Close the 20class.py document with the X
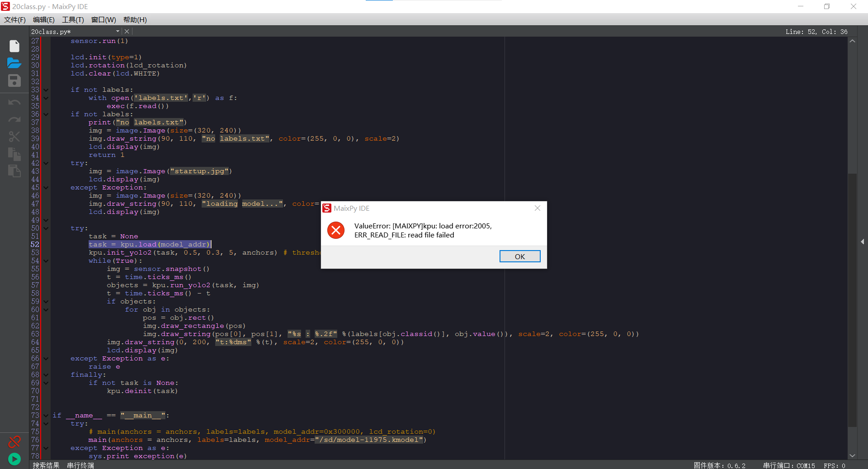Screen dimensions: 868x469 [x=127, y=32]
